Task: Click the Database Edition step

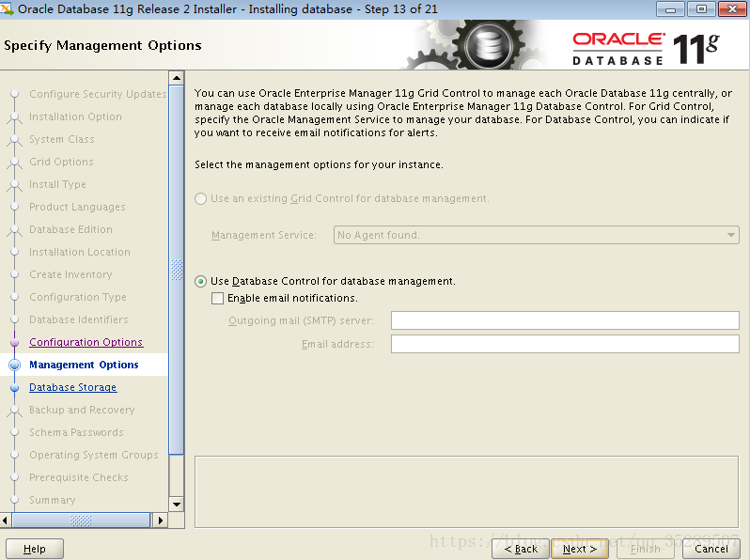Action: click(70, 229)
